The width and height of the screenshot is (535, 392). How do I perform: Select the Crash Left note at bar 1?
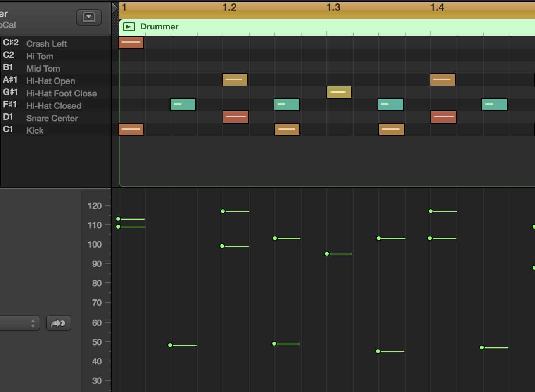[x=131, y=43]
